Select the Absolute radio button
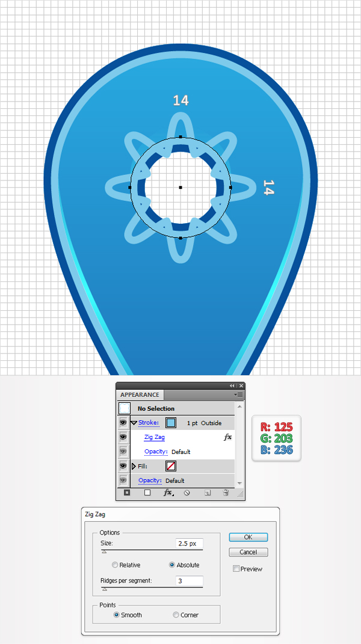This screenshot has width=361, height=644. click(172, 565)
